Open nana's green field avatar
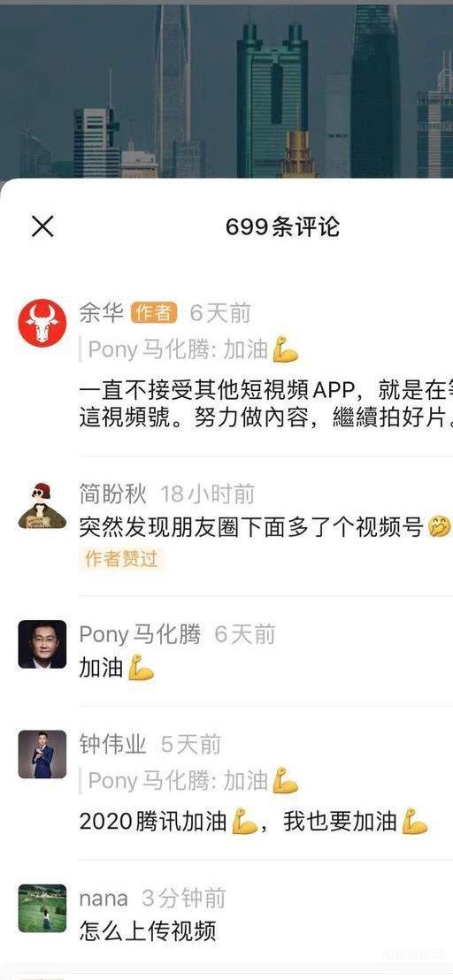The image size is (453, 980). pos(42,908)
